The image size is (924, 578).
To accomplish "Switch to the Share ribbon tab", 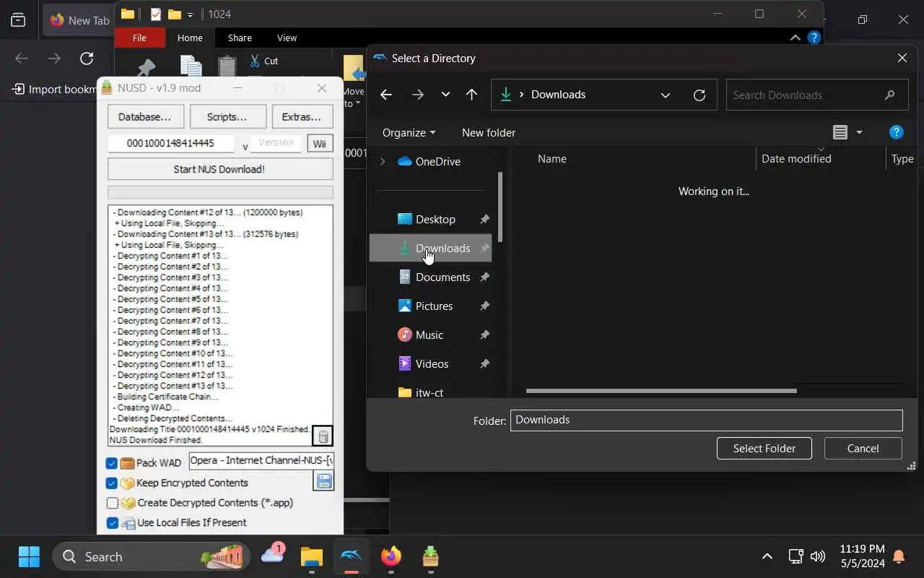I will tap(240, 38).
